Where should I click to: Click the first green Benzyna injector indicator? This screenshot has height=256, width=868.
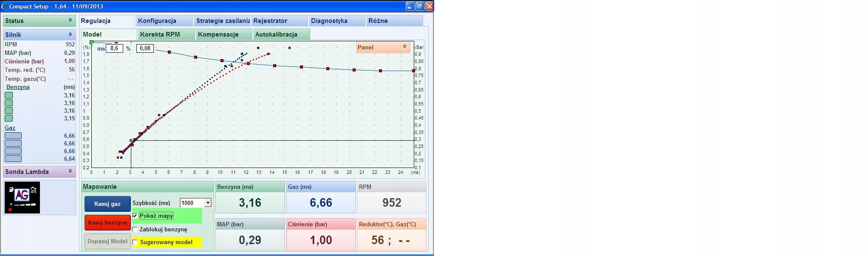click(8, 96)
